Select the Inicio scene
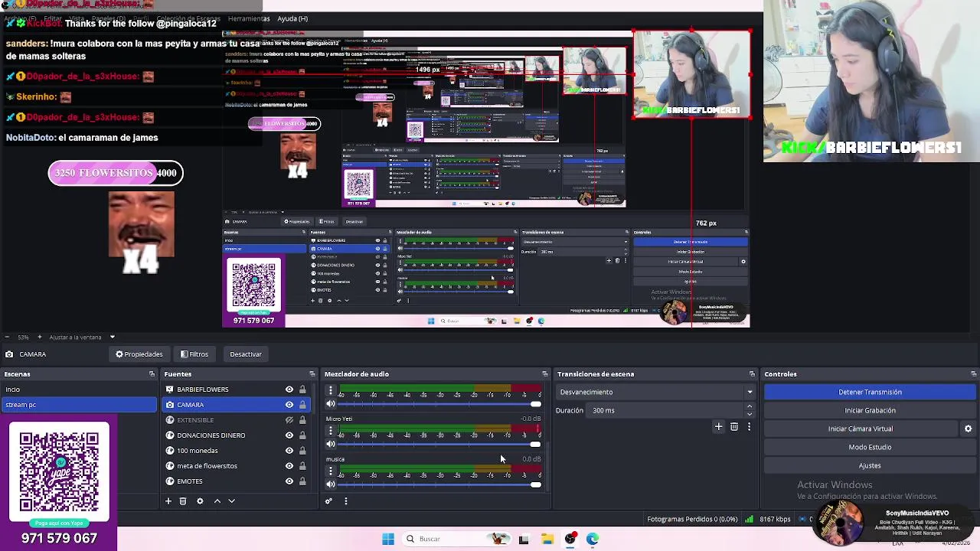Screen dimensions: 980x551 (x=80, y=390)
